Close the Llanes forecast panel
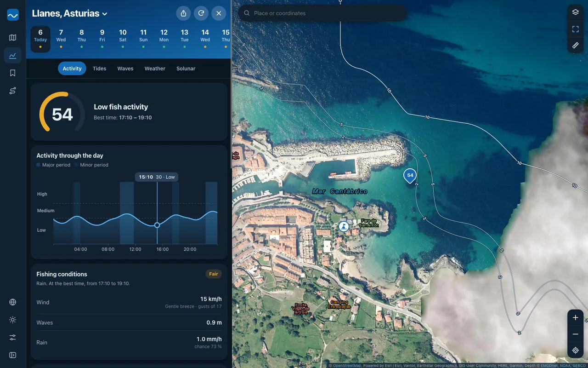The image size is (588, 368). (219, 13)
